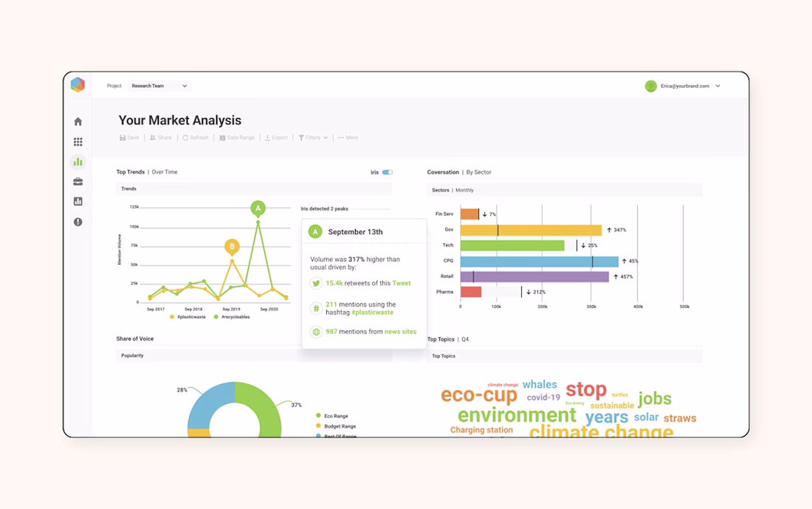
Task: Toggle #recycleables legend series
Action: click(x=232, y=317)
